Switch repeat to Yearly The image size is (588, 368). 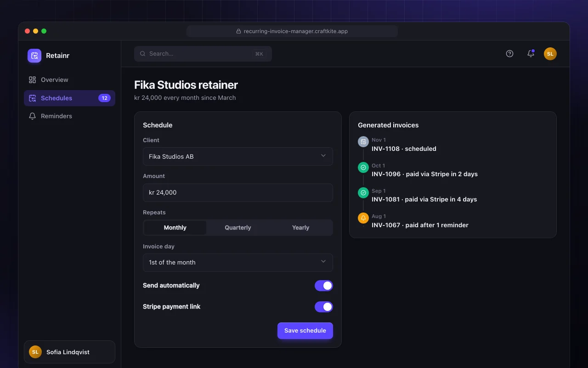click(301, 228)
